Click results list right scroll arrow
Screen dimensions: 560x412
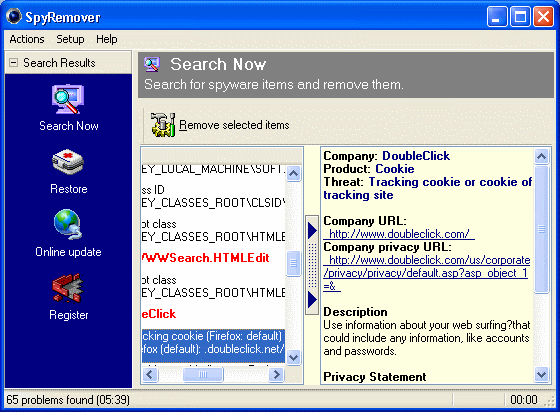(276, 375)
